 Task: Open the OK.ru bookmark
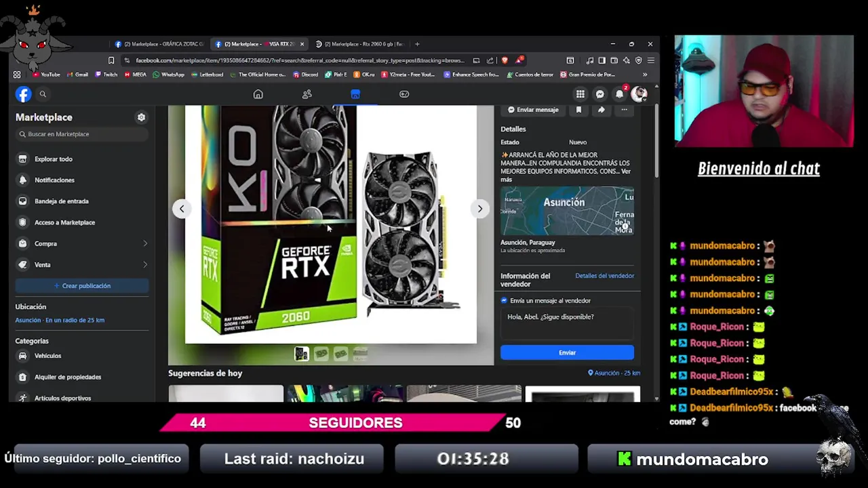(x=364, y=75)
